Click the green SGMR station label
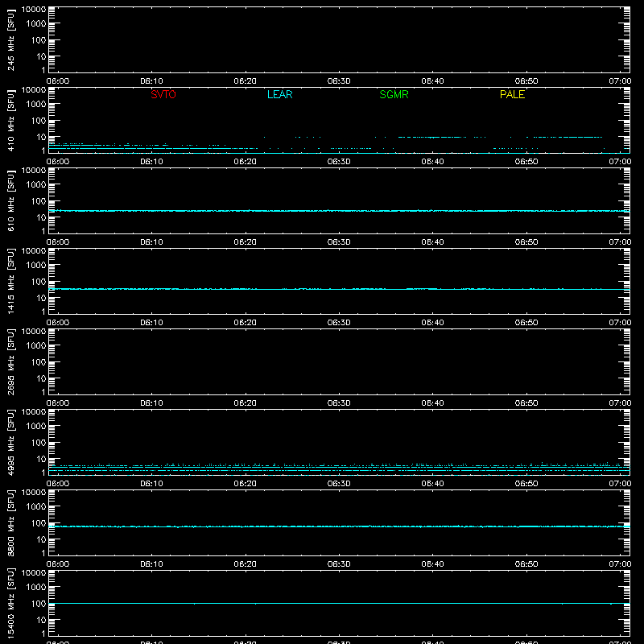Viewport: 644px width, 644px height. pos(394,94)
